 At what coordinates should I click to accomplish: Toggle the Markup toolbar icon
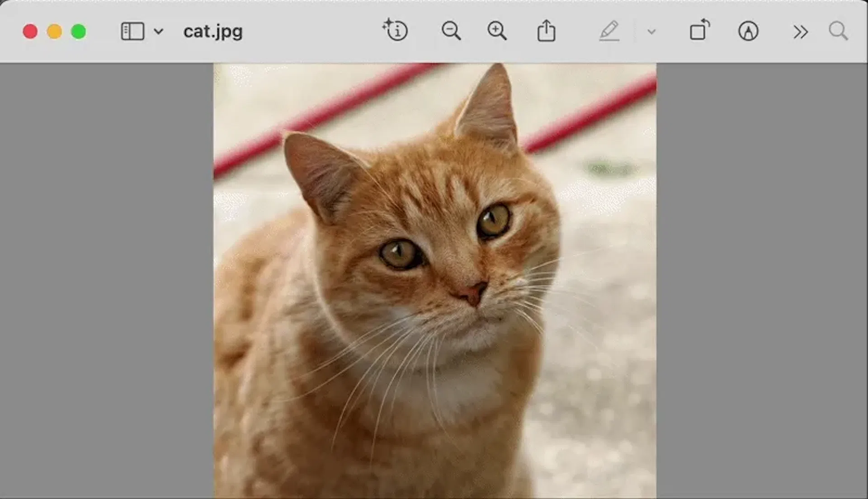[748, 32]
